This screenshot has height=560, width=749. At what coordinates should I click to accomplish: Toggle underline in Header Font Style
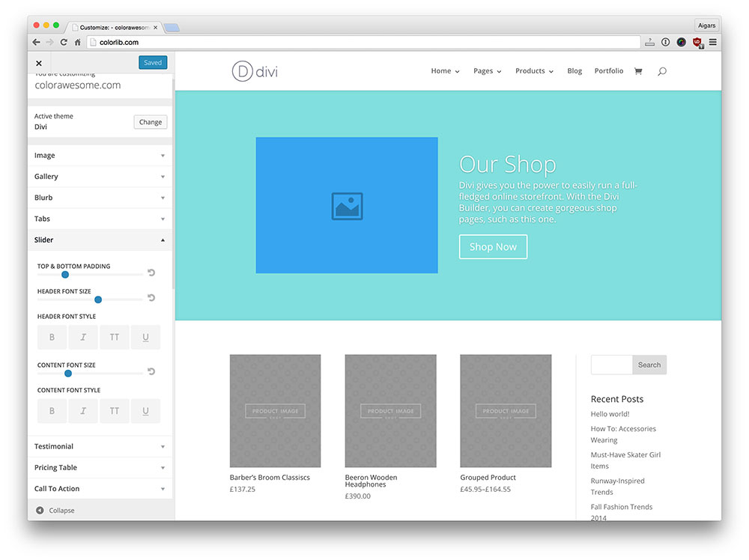click(145, 337)
